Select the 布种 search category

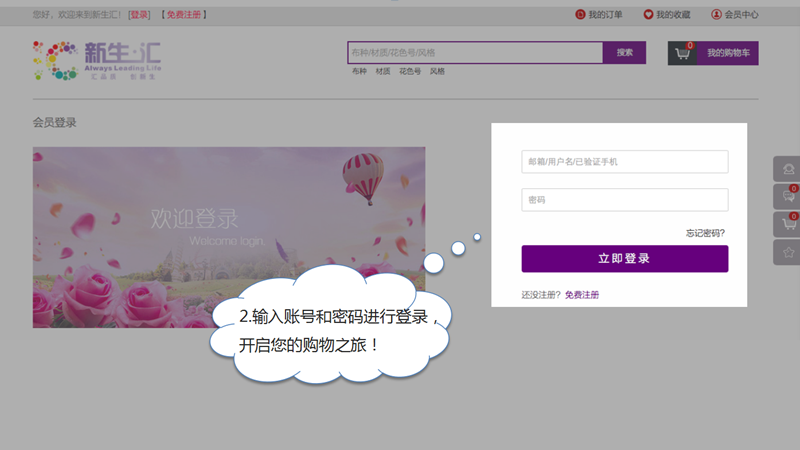click(x=359, y=71)
